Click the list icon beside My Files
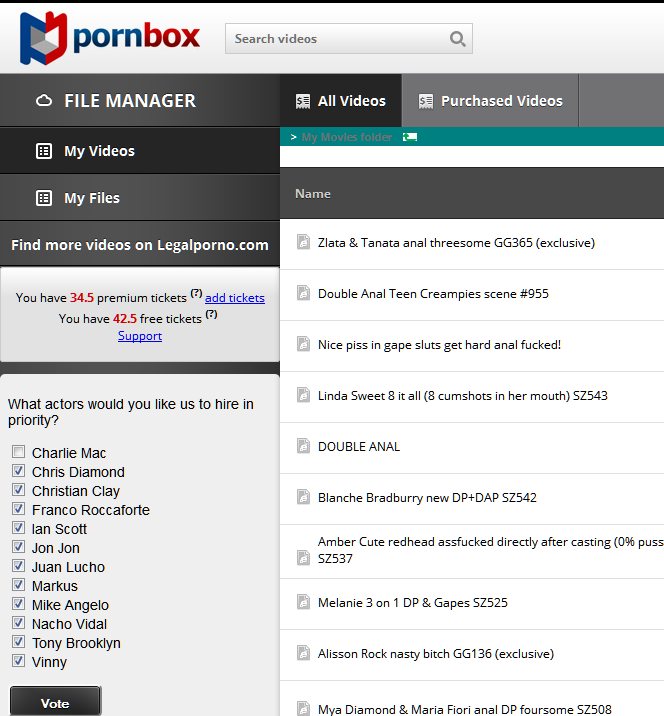The height and width of the screenshot is (716, 664). [44, 198]
